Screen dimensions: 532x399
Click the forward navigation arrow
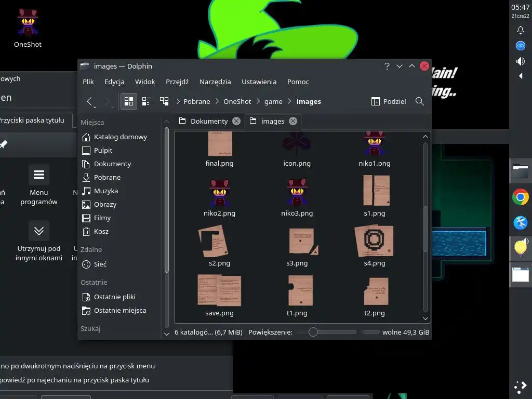pos(107,101)
